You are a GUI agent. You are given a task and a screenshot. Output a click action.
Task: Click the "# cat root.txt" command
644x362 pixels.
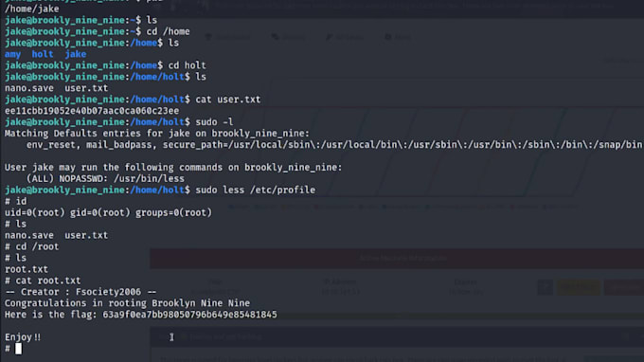tap(43, 281)
